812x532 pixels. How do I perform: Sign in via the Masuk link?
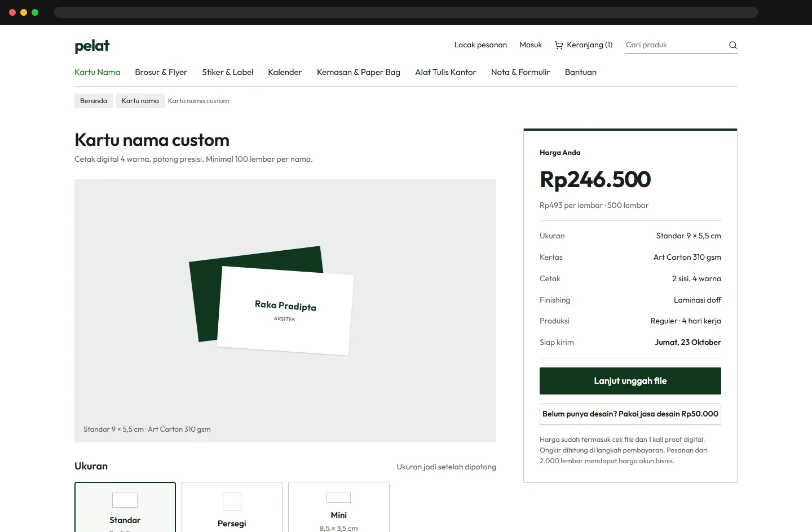[x=531, y=45]
